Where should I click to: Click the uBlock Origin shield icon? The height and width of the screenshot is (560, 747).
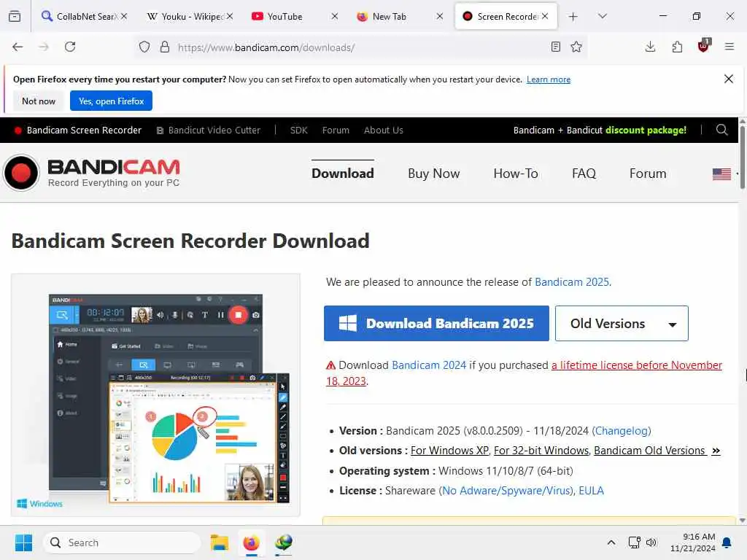[x=704, y=46]
